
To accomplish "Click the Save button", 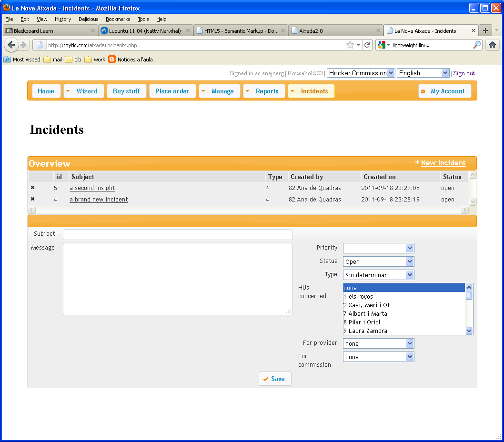I will click(x=274, y=379).
